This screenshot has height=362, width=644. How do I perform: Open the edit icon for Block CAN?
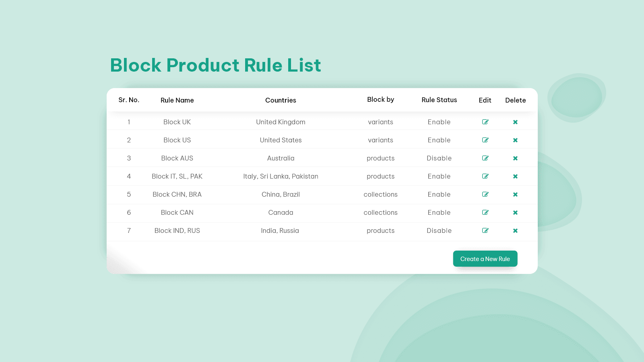485,212
